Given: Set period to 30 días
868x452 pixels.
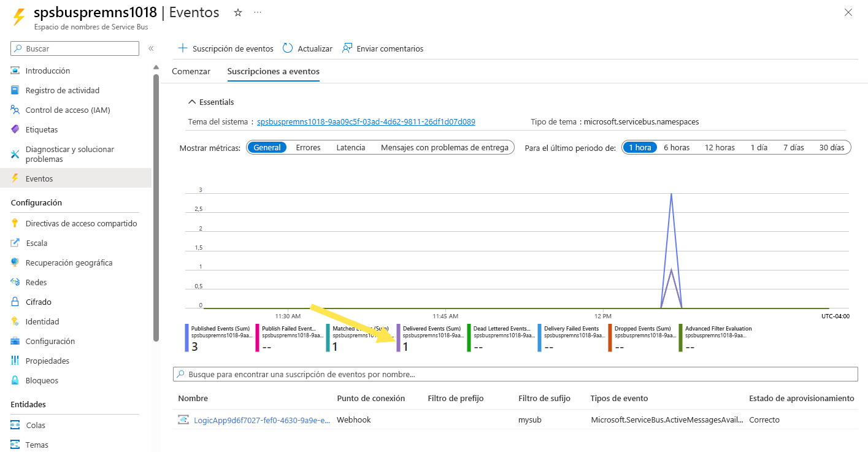Looking at the screenshot, I should click(x=832, y=147).
